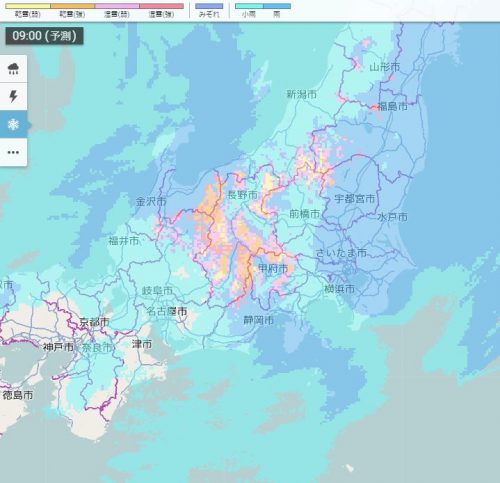Click the red 湿雪(強) legend swatch

pos(161,6)
